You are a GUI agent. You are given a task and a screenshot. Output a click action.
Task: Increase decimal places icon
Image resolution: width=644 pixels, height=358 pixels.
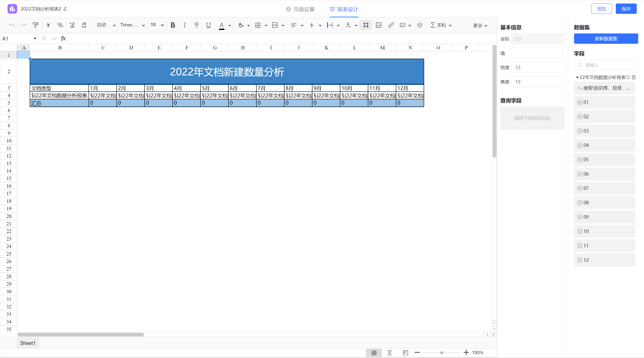84,25
